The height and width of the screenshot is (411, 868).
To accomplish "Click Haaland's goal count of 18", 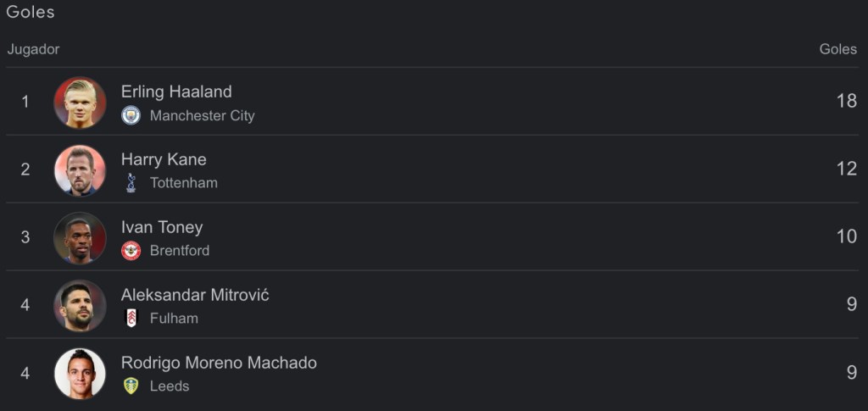I will coord(846,102).
